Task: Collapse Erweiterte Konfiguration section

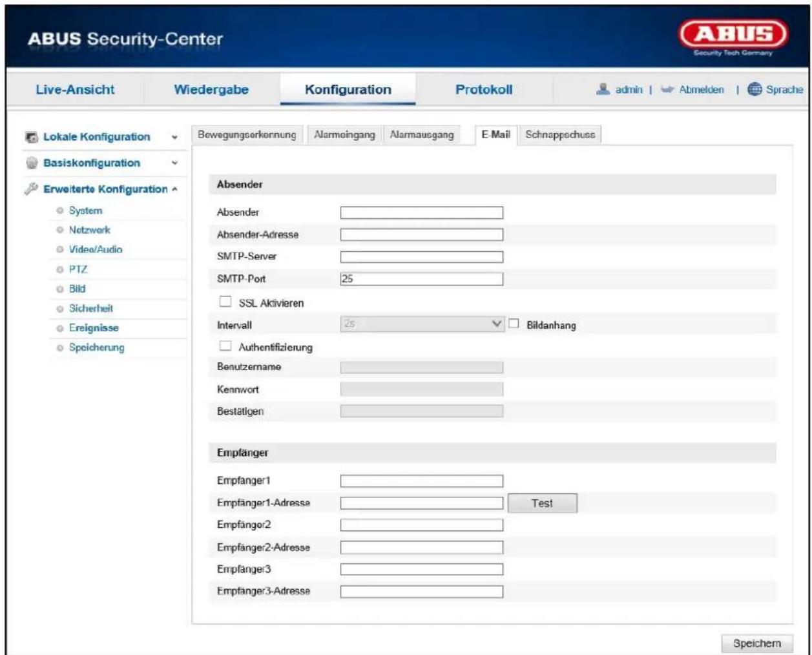Action: (174, 189)
